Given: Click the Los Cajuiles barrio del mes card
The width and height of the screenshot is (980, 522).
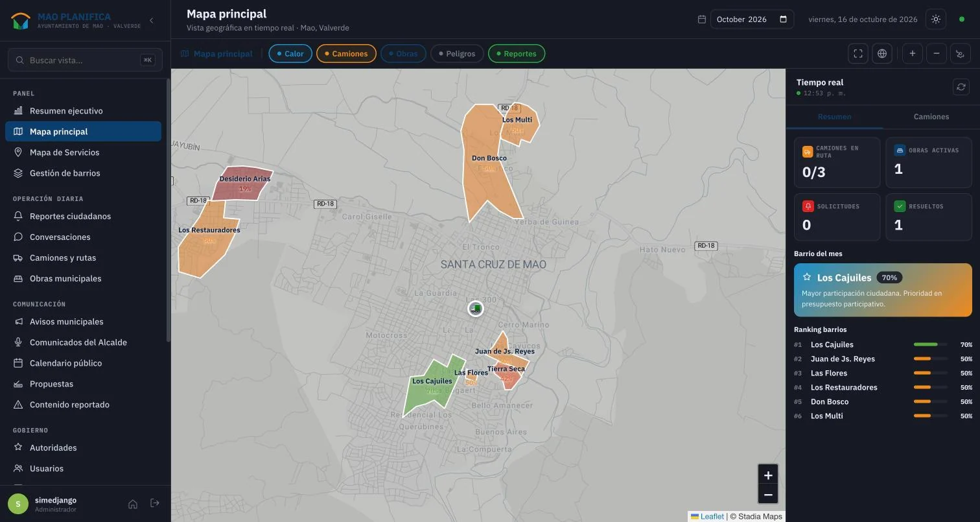Looking at the screenshot, I should (883, 290).
